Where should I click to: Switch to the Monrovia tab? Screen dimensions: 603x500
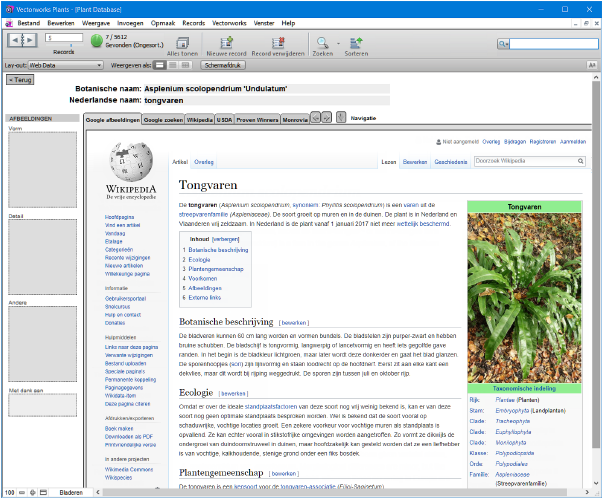pos(295,120)
